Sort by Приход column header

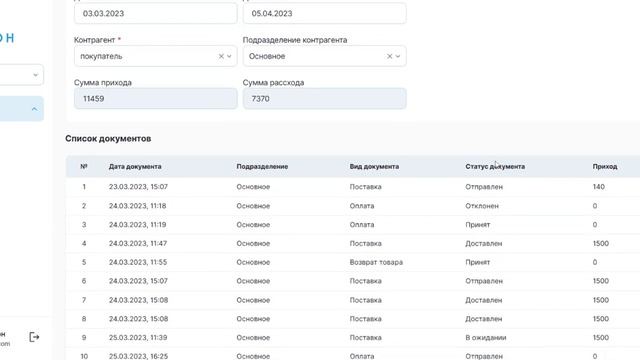click(x=605, y=167)
